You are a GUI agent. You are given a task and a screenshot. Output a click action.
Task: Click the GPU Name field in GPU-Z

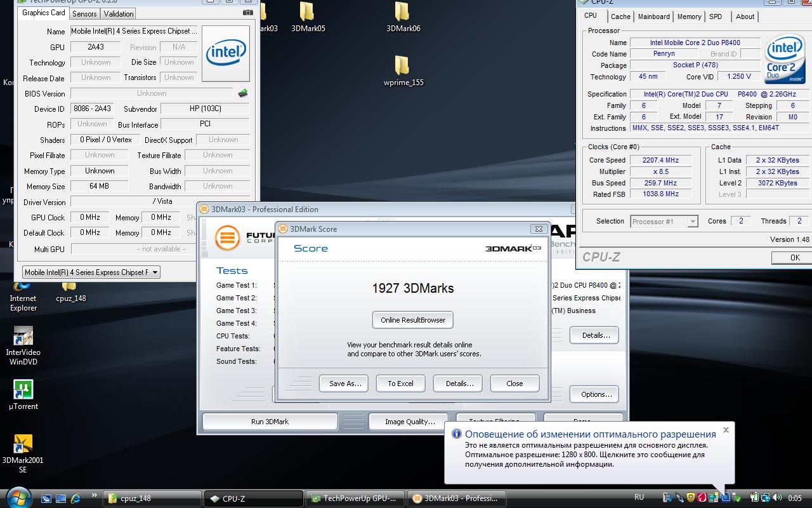(133, 31)
